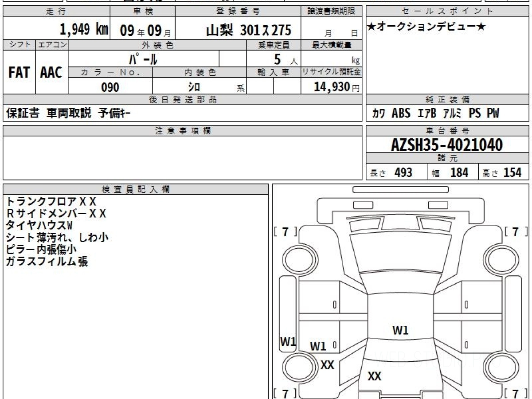Select the リサイクル預託金 header
The height and width of the screenshot is (399, 532).
[332, 73]
